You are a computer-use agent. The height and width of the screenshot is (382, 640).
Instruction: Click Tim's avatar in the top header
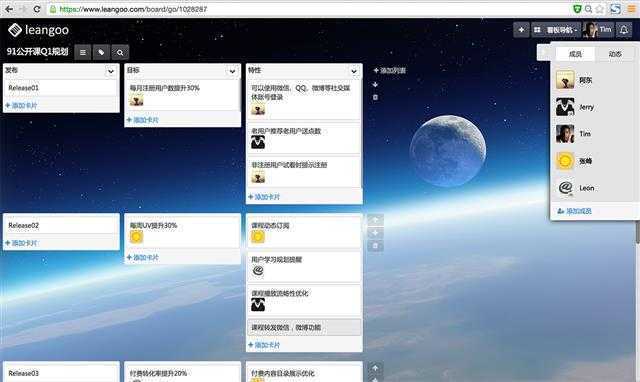590,30
